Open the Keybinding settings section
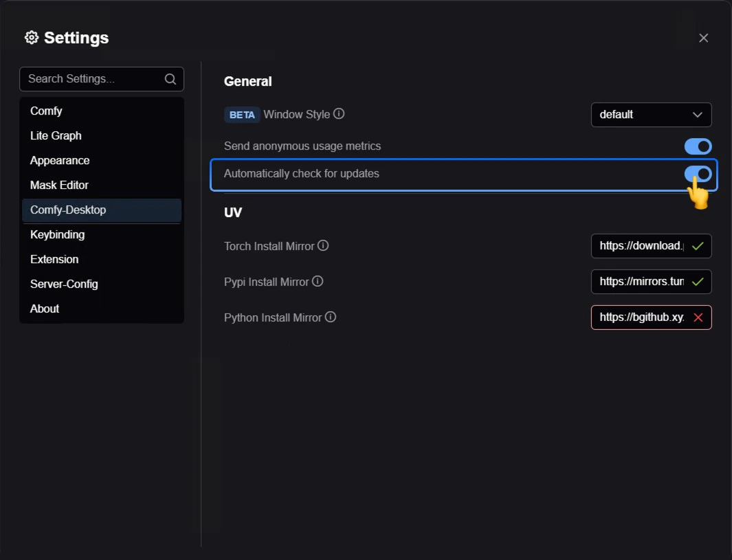The width and height of the screenshot is (732, 560). [58, 234]
